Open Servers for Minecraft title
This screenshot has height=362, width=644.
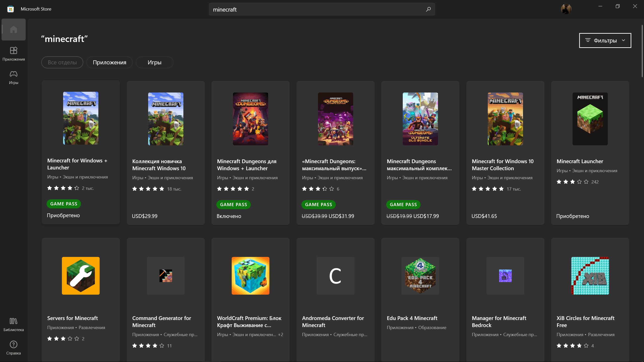[72, 318]
